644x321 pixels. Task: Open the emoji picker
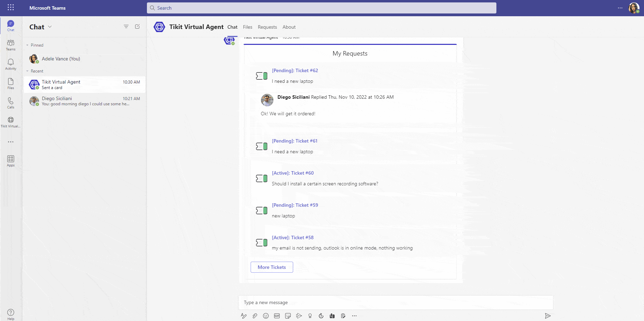[266, 316]
